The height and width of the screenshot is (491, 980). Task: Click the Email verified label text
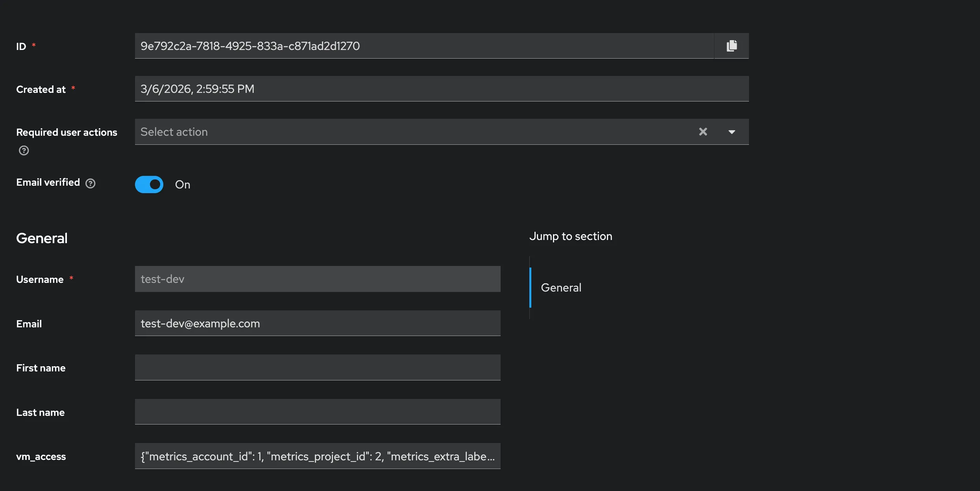point(48,183)
